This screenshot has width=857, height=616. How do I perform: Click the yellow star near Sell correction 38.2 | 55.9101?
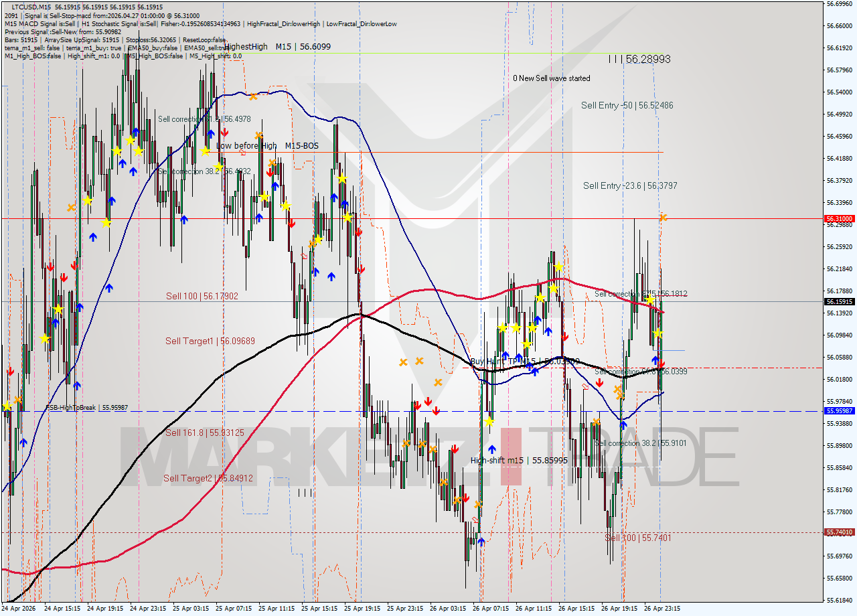tap(489, 422)
